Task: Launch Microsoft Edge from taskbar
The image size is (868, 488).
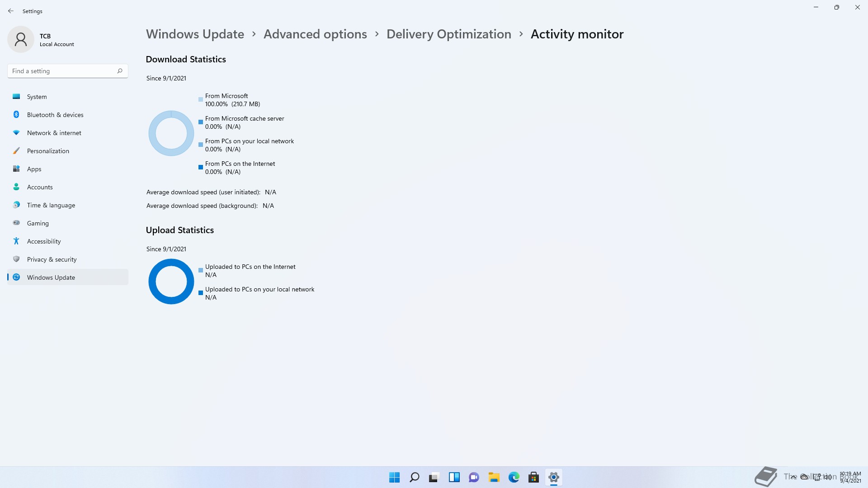Action: (x=514, y=477)
